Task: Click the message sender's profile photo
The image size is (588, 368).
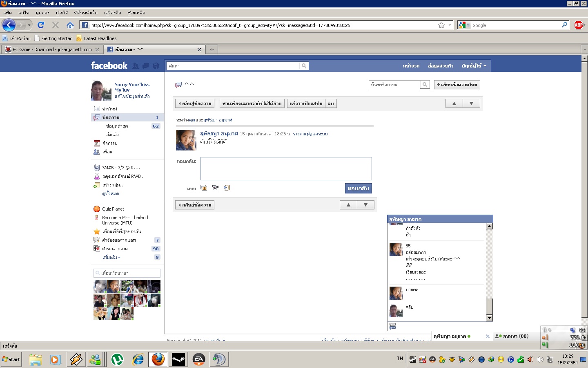Action: point(186,140)
